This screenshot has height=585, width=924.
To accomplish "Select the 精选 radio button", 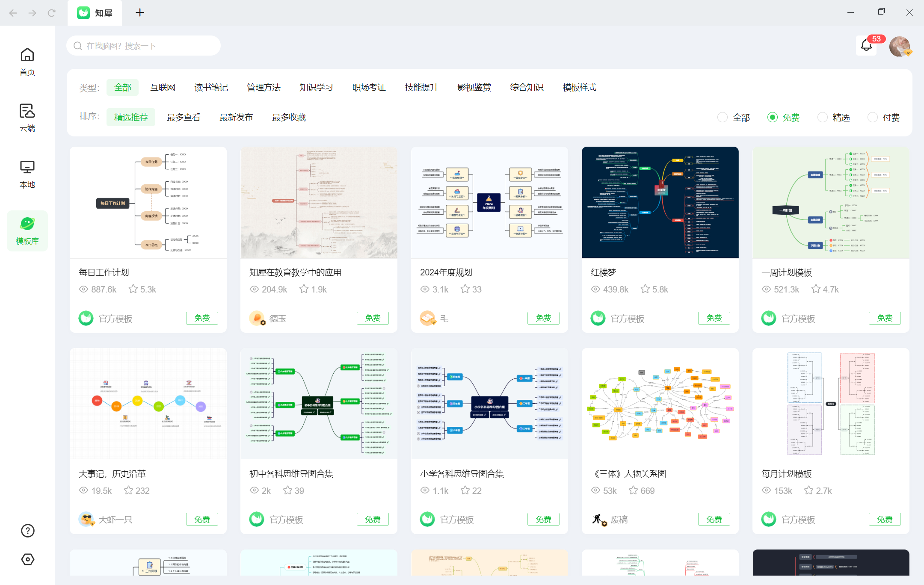I will point(823,117).
